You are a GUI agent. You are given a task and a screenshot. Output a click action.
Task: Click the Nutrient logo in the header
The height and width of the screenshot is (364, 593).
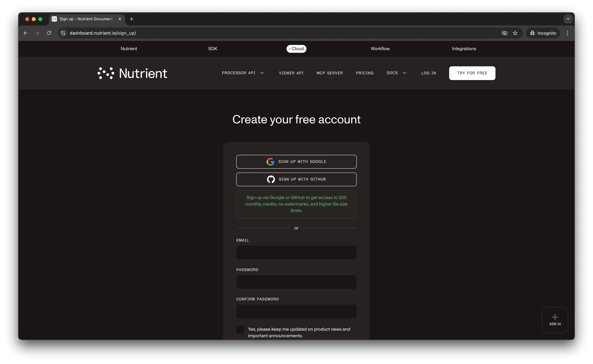[132, 73]
